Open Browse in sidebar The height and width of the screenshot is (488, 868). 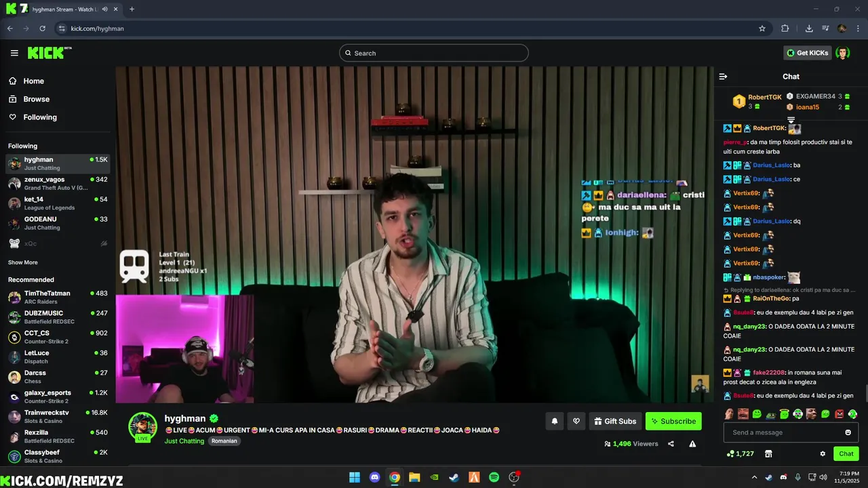point(29,99)
